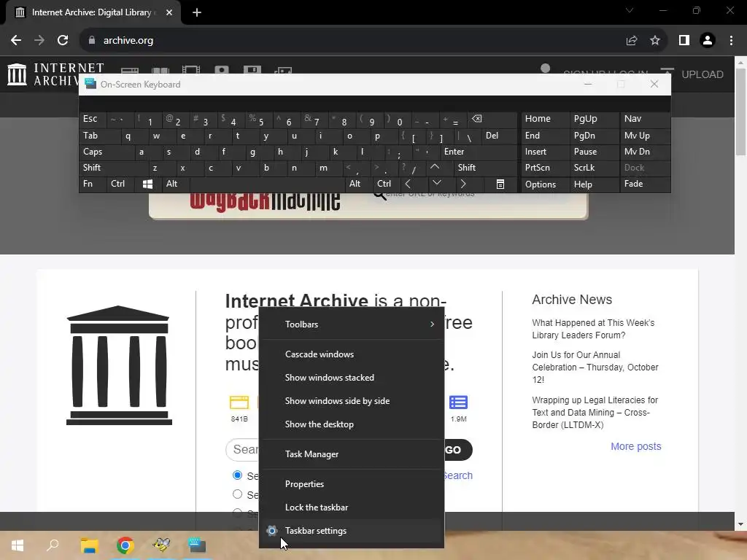Reload the archive.org page
Viewport: 747px width, 560px height.
pyautogui.click(x=63, y=41)
